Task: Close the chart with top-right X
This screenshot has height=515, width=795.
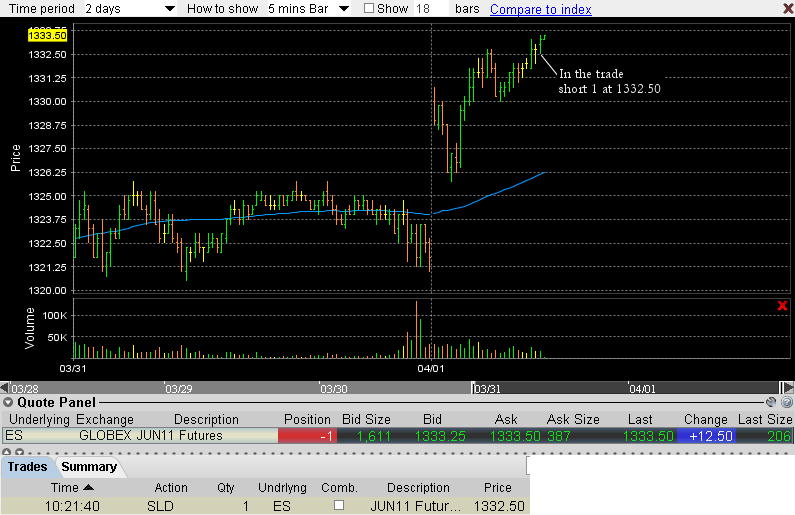Action: pos(788,8)
